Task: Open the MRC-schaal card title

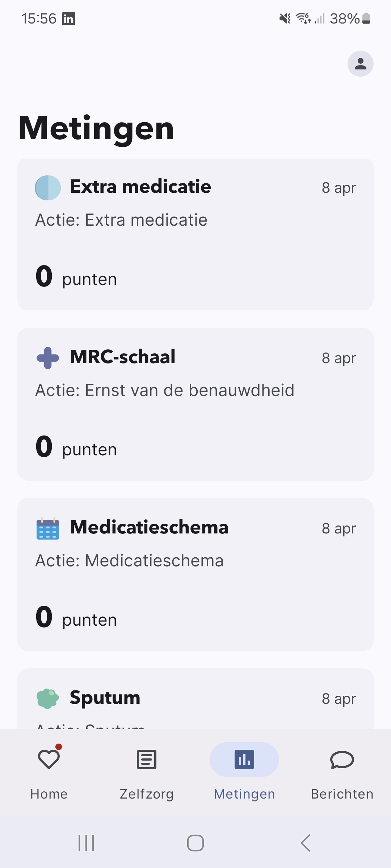Action: 123,357
